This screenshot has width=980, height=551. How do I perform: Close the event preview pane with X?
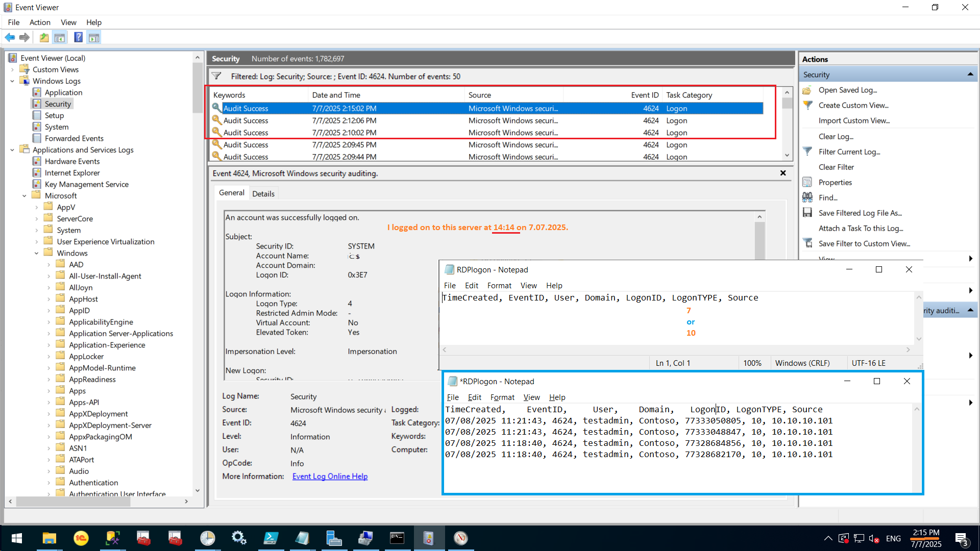[783, 173]
